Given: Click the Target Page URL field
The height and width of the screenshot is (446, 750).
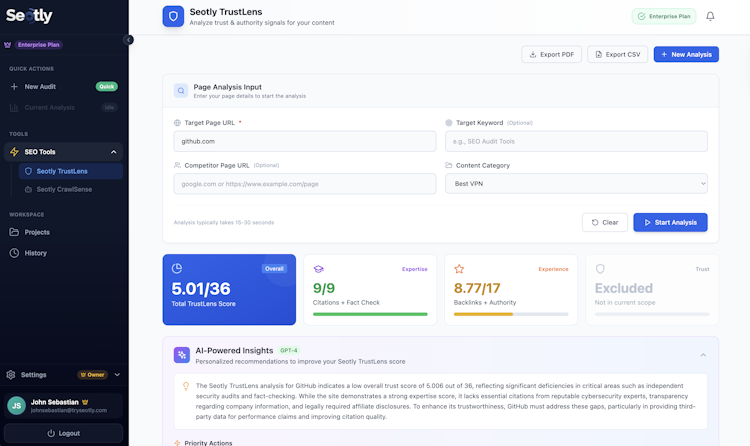Looking at the screenshot, I should (305, 141).
